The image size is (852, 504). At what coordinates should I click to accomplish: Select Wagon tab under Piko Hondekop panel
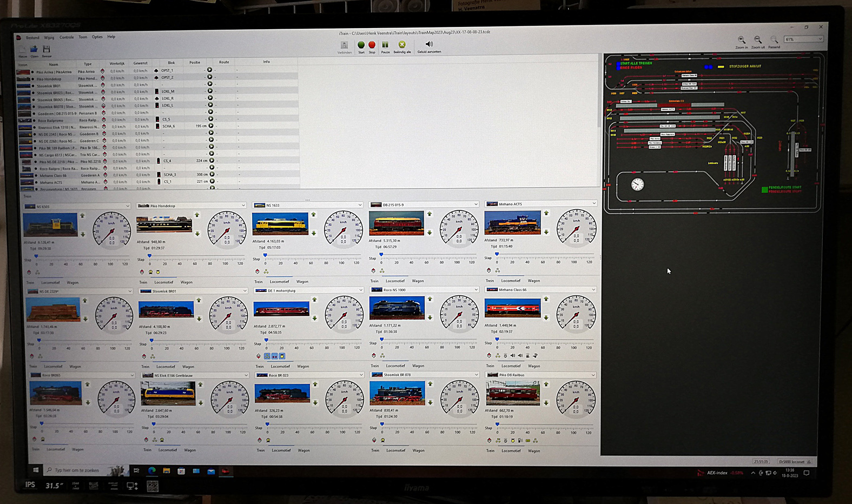click(x=187, y=282)
